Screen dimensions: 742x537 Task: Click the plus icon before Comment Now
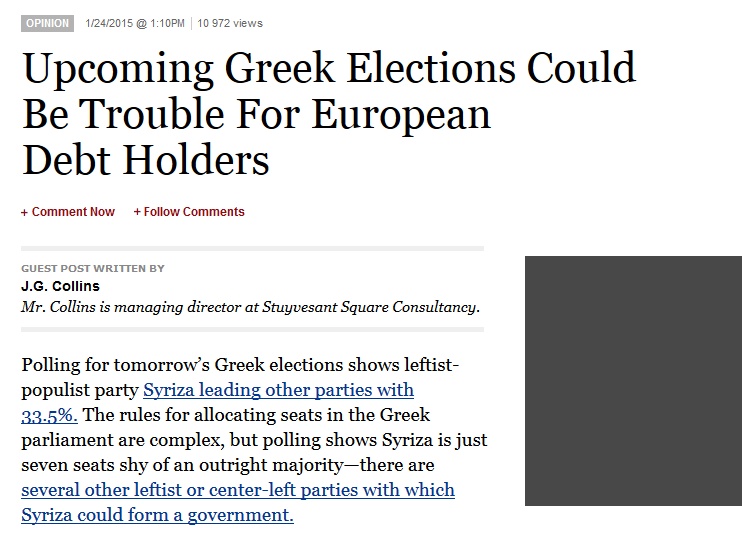(x=24, y=212)
